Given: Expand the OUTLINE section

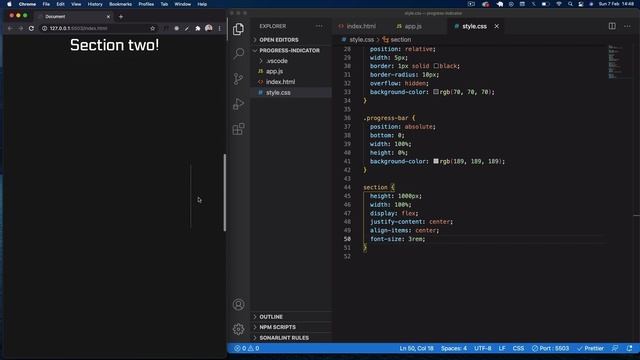Looking at the screenshot, I should click(271, 317).
